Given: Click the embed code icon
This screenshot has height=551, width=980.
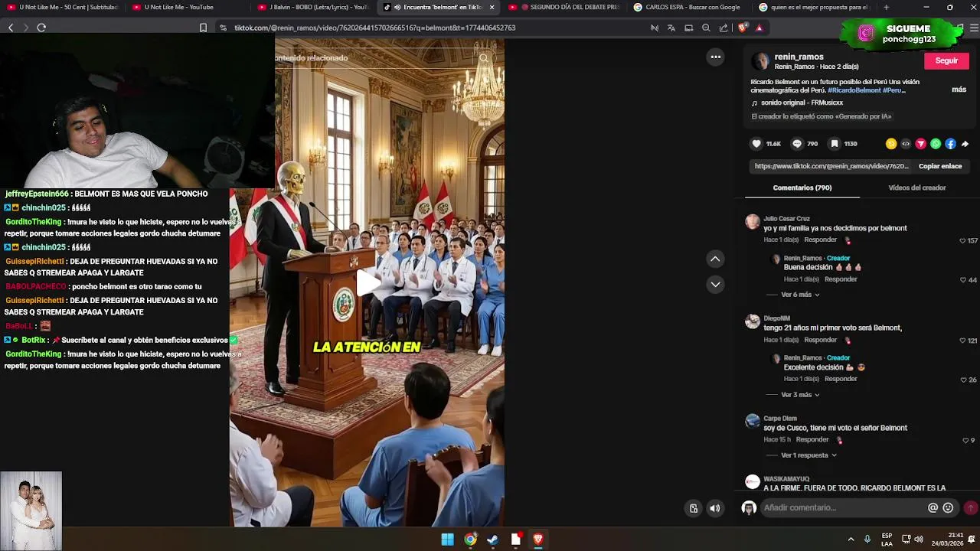Looking at the screenshot, I should point(906,144).
